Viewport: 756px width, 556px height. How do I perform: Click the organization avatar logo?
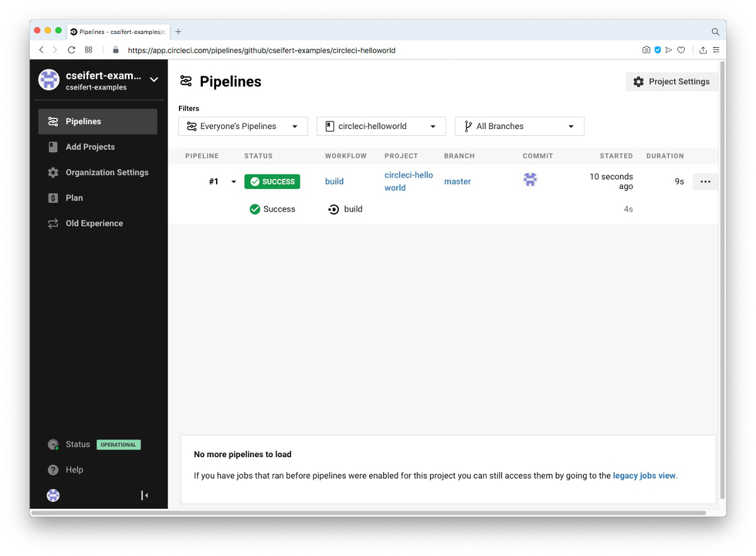tap(49, 80)
